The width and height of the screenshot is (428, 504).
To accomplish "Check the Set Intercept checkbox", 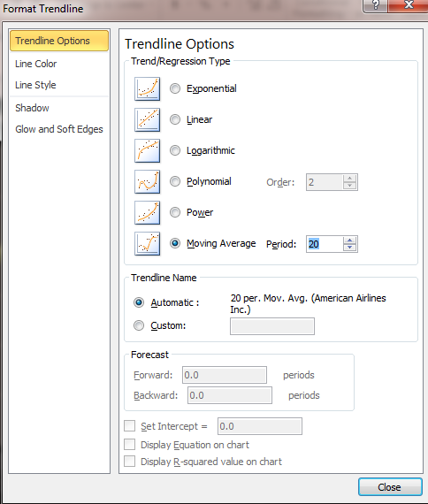I will [130, 426].
